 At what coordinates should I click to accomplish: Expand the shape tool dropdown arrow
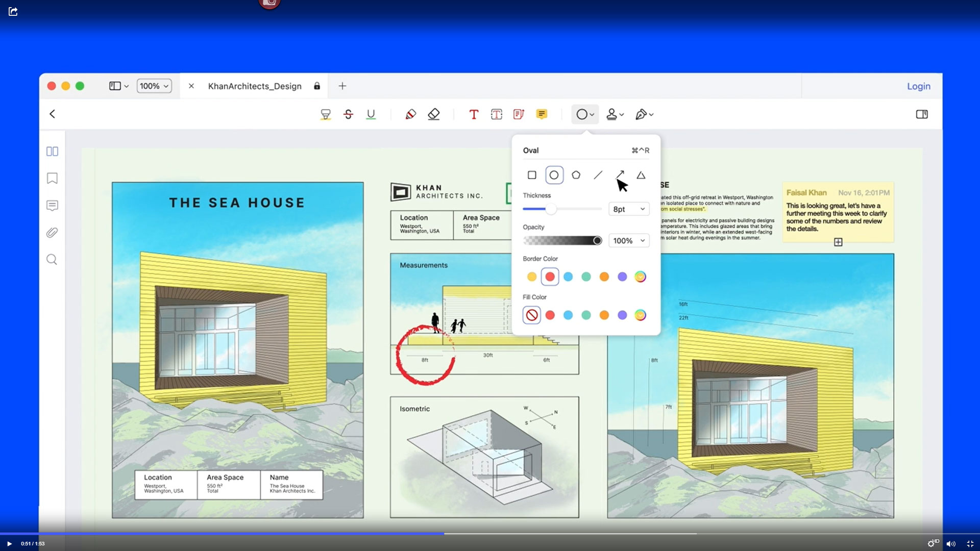pos(592,115)
